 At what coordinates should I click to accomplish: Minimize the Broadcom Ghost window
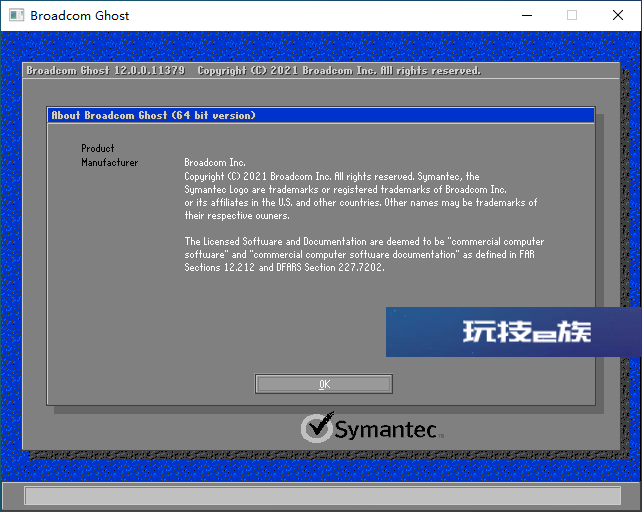pos(527,16)
